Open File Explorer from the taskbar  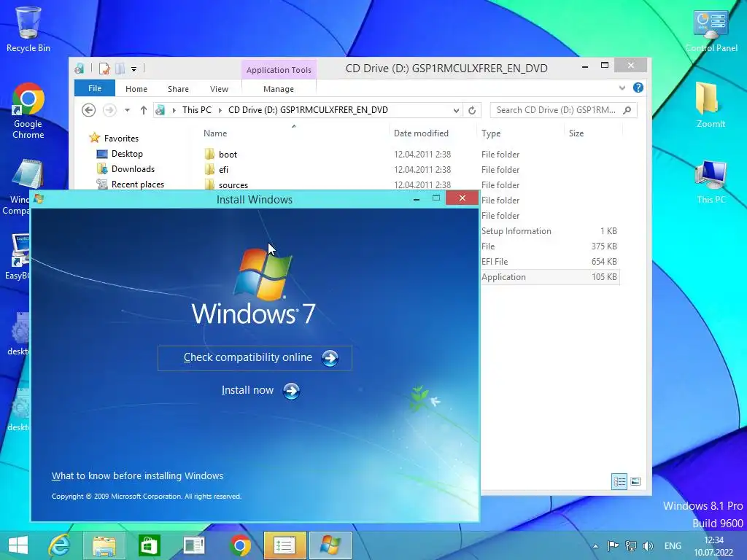[104, 545]
